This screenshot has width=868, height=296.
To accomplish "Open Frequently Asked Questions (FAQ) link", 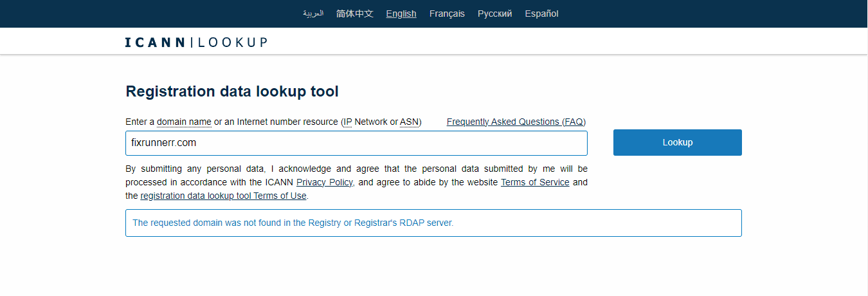I will [516, 122].
